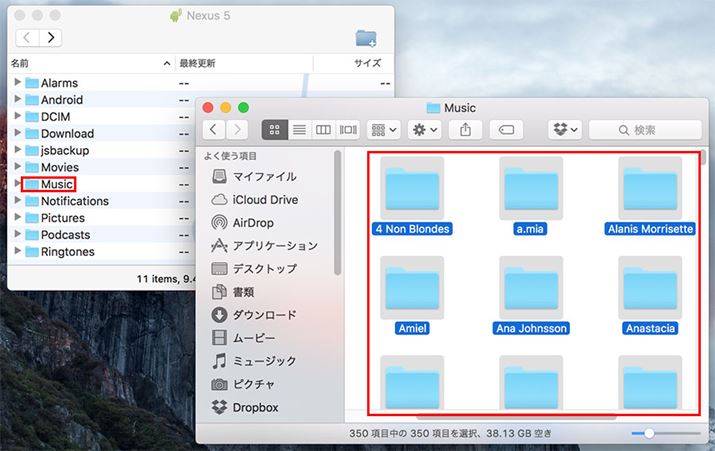Switch Finder to column view

click(x=323, y=130)
